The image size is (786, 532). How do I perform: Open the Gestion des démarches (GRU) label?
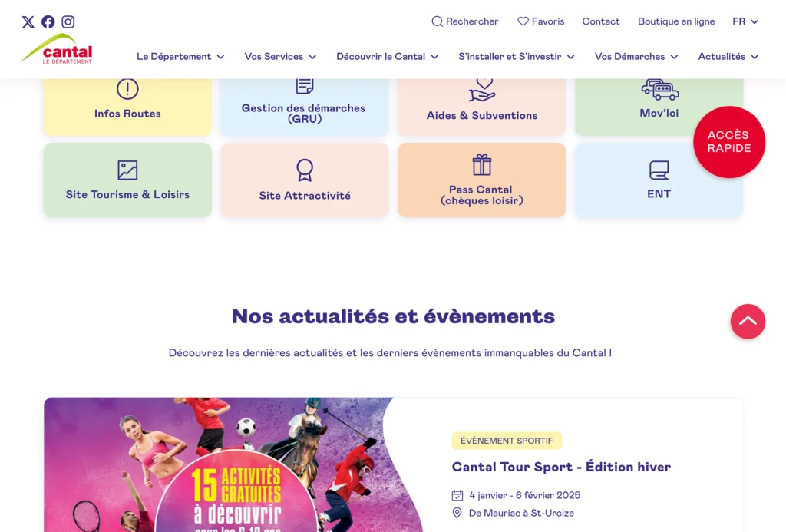coord(304,114)
